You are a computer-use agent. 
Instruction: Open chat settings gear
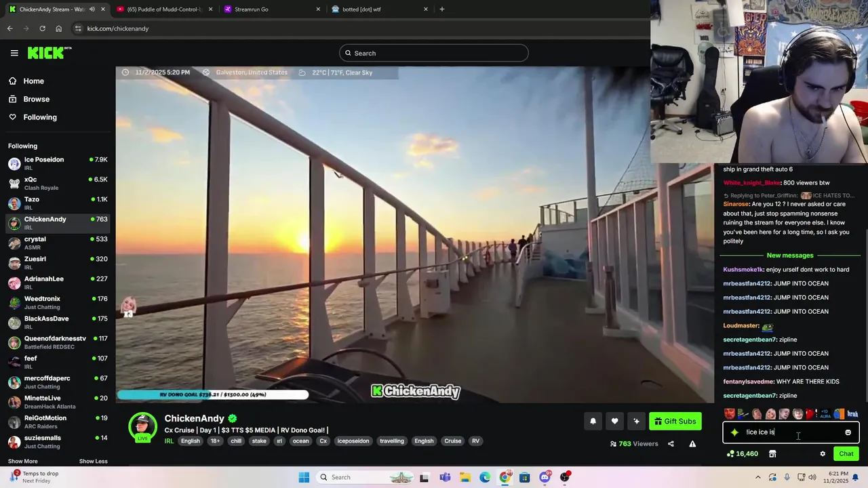[x=823, y=454]
